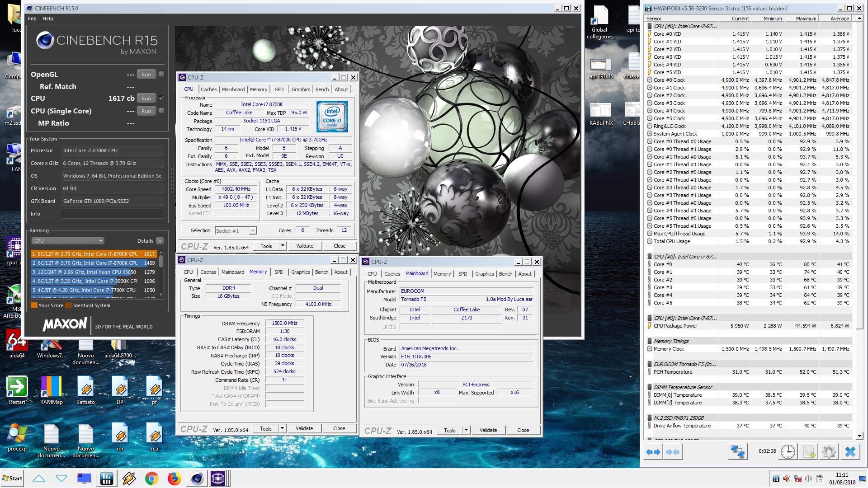Click the monitor icon on taskbar

click(x=84, y=479)
